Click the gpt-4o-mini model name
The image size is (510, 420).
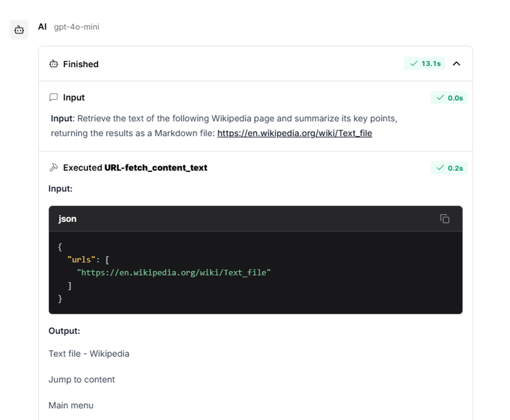click(x=76, y=27)
